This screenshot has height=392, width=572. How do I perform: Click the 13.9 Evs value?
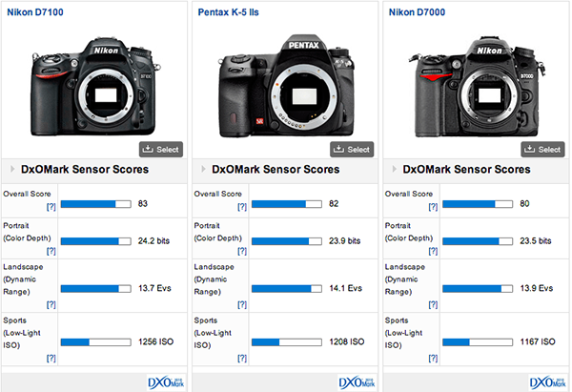[x=537, y=288]
